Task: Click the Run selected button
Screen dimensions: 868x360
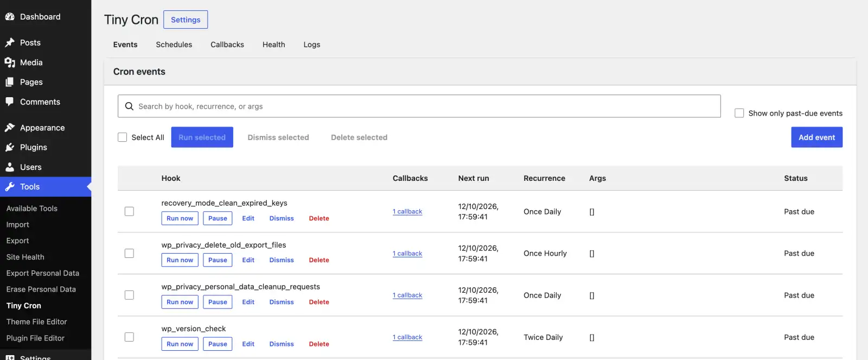Action: pyautogui.click(x=202, y=137)
